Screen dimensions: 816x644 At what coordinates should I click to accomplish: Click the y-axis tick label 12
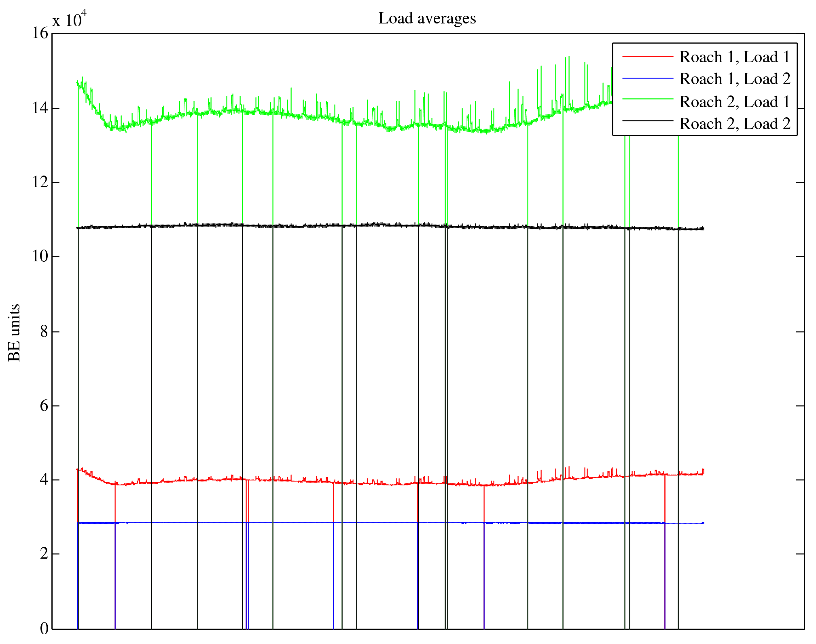pos(40,182)
